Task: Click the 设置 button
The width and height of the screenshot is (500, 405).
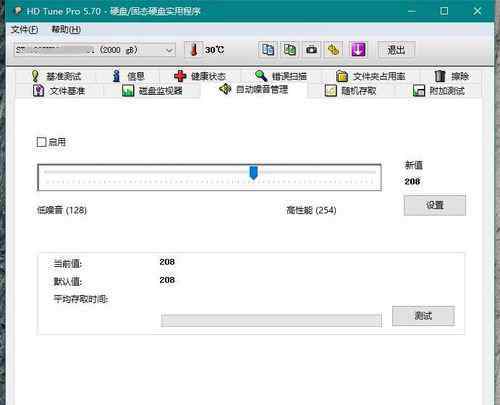Action: tap(435, 205)
